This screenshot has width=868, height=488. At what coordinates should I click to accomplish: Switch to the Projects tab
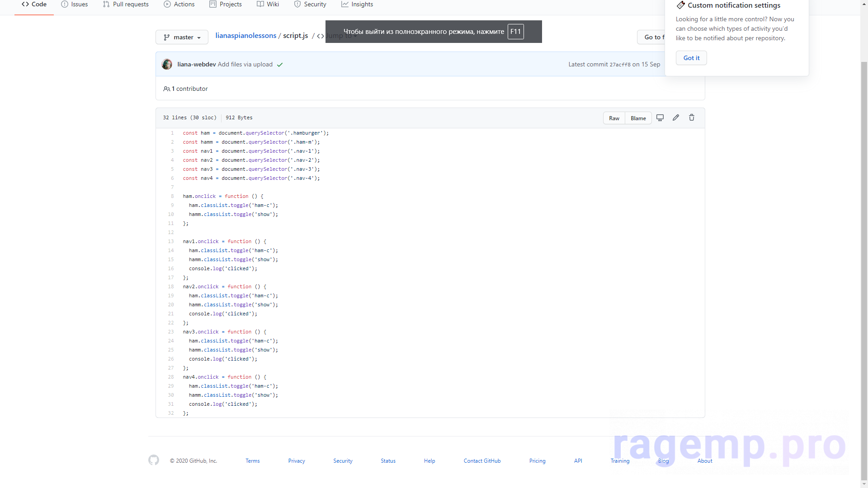tap(226, 5)
